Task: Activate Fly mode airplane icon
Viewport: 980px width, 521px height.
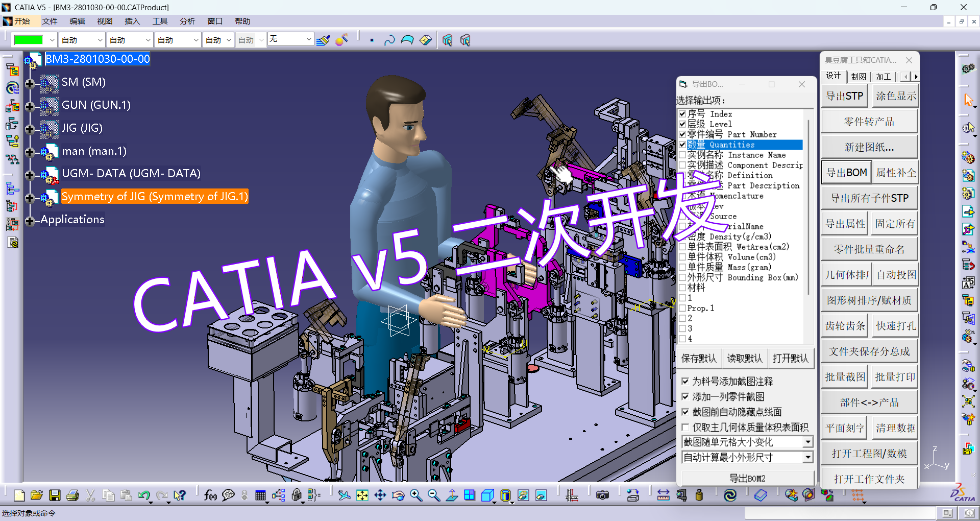Action: [345, 495]
